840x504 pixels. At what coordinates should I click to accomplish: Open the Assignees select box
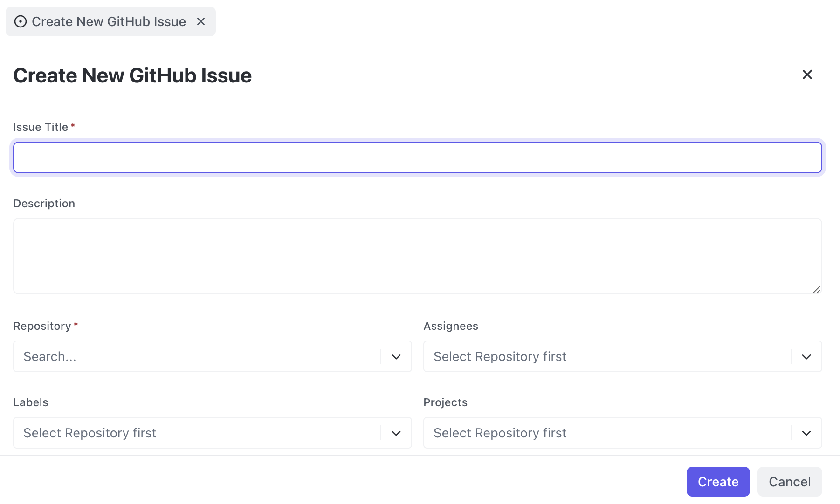[x=606, y=356]
